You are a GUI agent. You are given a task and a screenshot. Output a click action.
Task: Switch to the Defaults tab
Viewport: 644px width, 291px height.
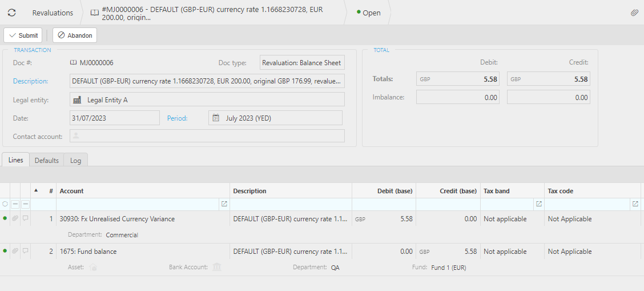(x=46, y=160)
